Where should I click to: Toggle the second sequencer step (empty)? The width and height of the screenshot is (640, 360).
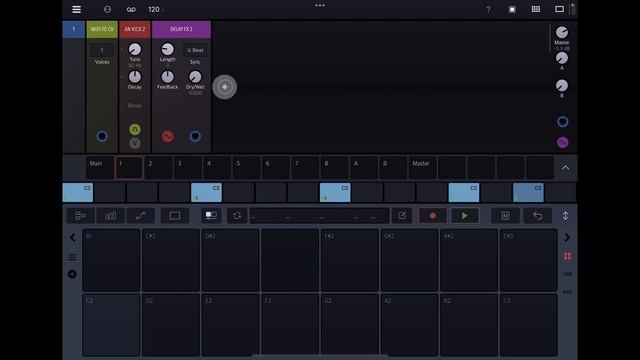click(110, 193)
